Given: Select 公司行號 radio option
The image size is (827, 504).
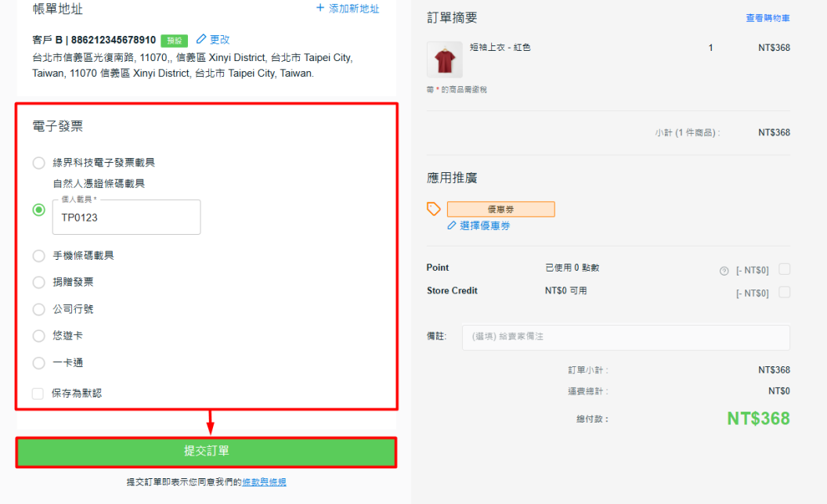Looking at the screenshot, I should pyautogui.click(x=38, y=309).
